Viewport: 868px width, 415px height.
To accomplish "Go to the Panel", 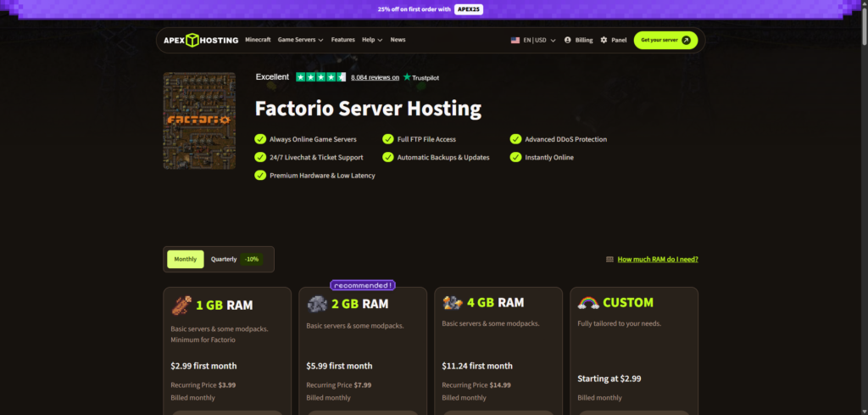I will pos(614,40).
